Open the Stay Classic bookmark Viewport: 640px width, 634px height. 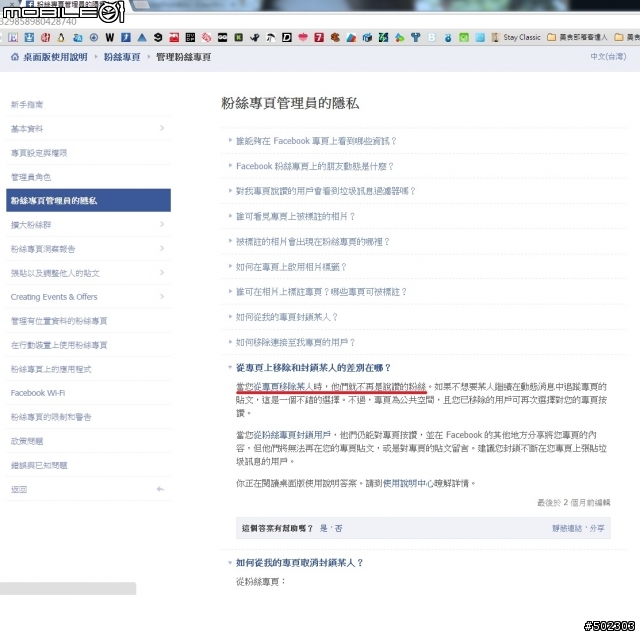tap(516, 38)
